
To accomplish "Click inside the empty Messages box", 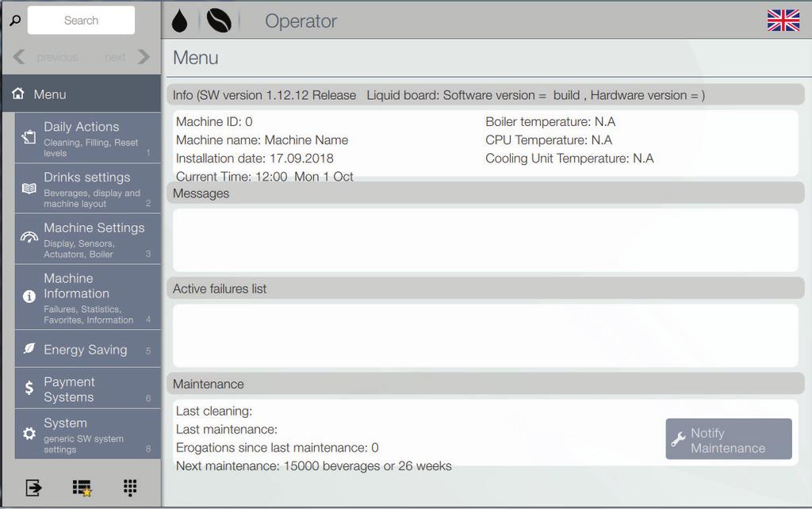I will (485, 240).
